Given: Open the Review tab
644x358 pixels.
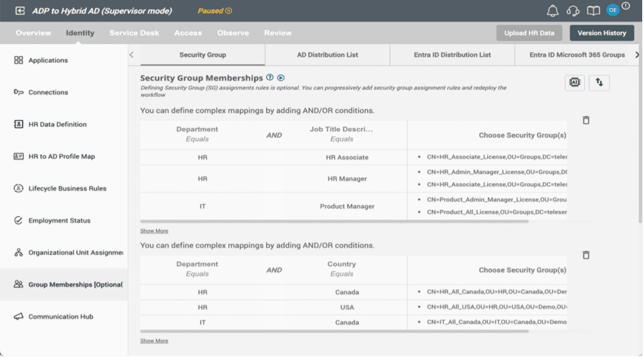Looking at the screenshot, I should [277, 33].
